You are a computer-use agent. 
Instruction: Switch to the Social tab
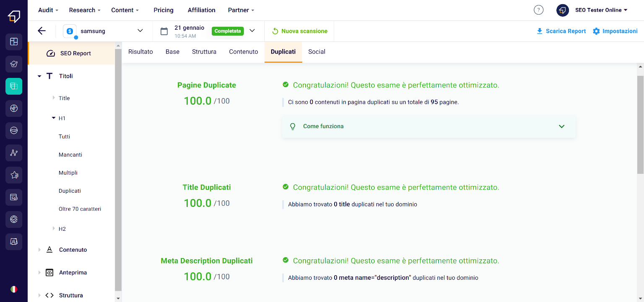pos(317,52)
